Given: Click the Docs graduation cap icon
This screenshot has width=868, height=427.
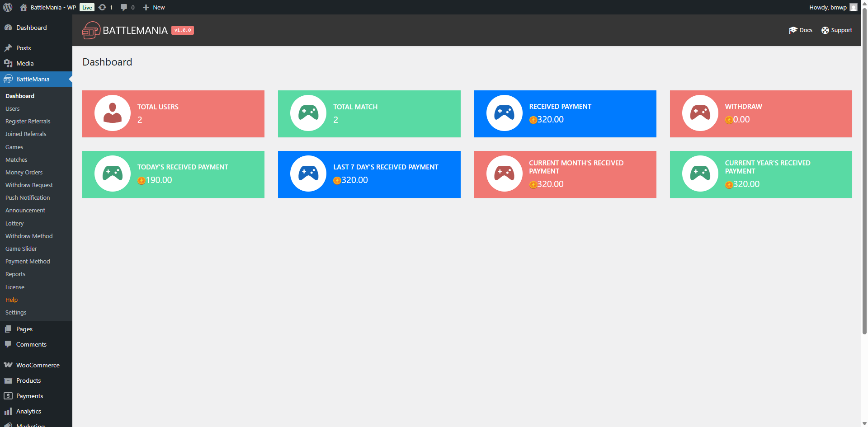Looking at the screenshot, I should pos(793,30).
